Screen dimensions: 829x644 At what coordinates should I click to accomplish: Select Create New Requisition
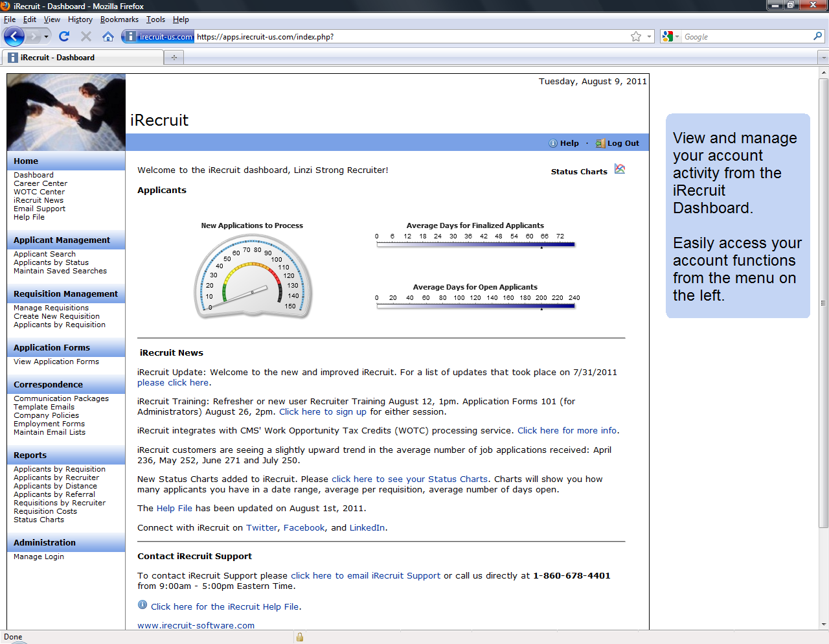[57, 316]
